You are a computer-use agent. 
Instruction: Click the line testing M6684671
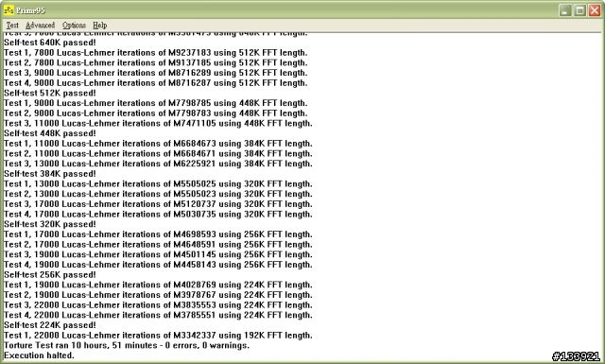[x=158, y=153]
